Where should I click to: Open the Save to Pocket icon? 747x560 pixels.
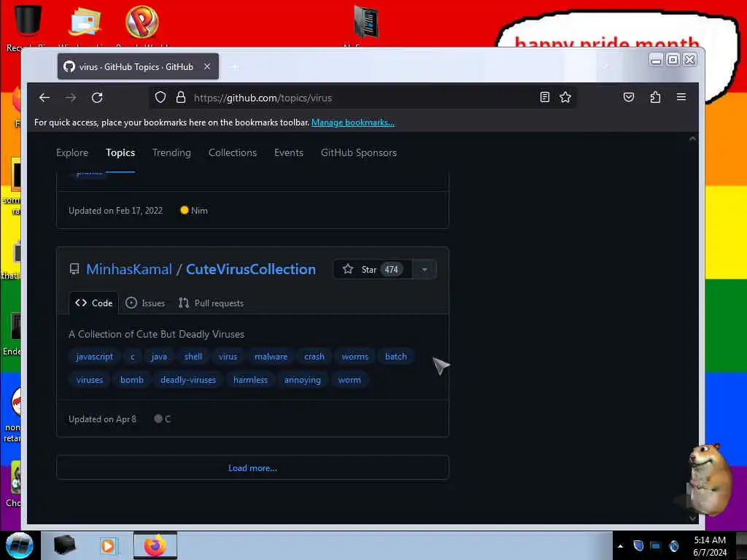tap(629, 97)
